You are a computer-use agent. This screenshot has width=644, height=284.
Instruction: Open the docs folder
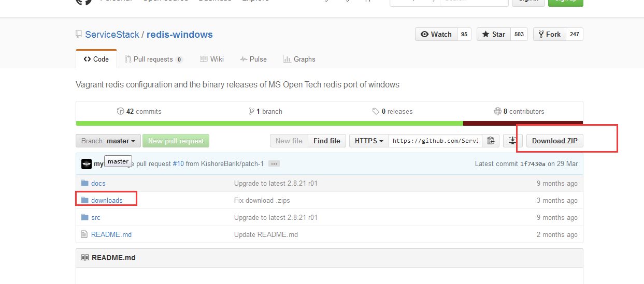(98, 183)
